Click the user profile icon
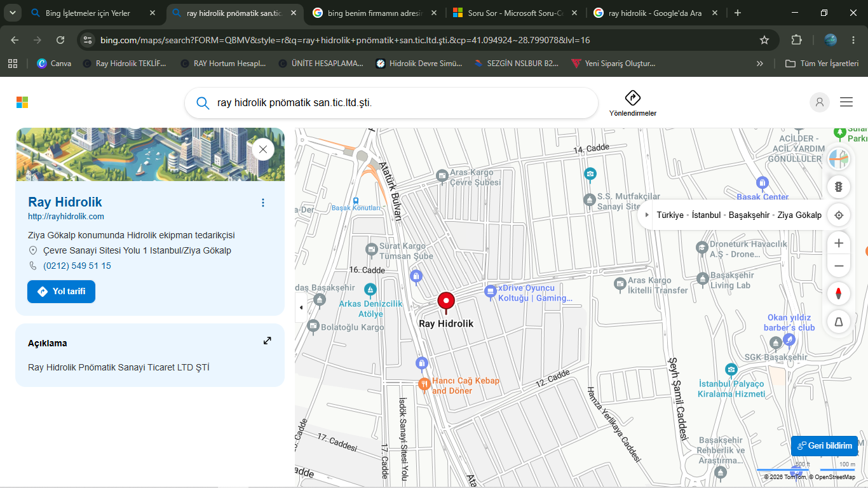868x488 pixels. [820, 102]
